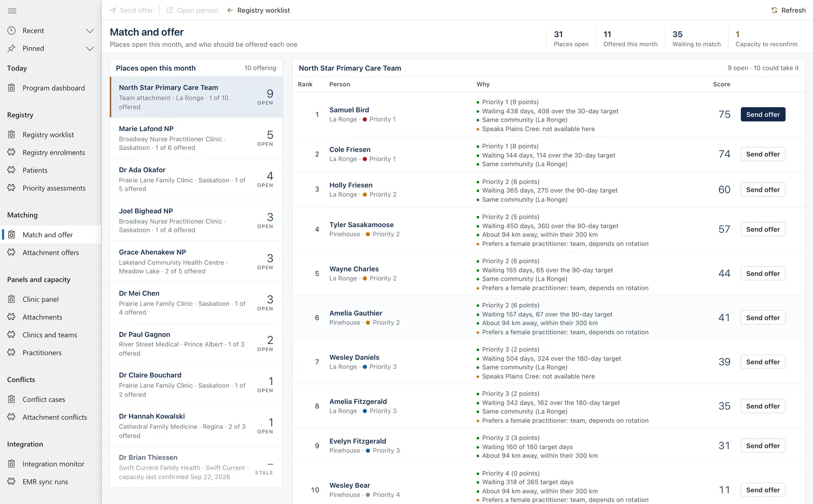The height and width of the screenshot is (504, 813).
Task: Click the Refresh icon in toolbar
Action: (774, 10)
